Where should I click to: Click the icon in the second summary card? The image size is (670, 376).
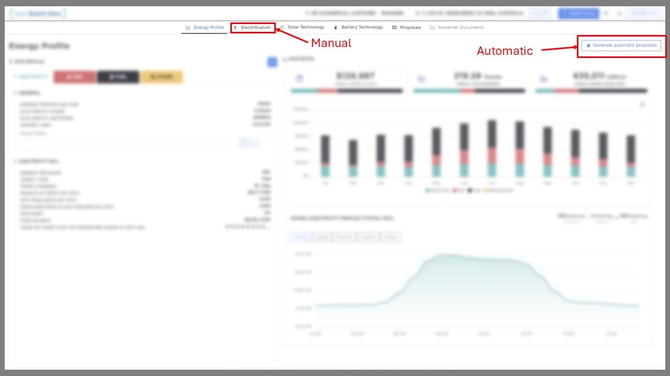point(421,79)
